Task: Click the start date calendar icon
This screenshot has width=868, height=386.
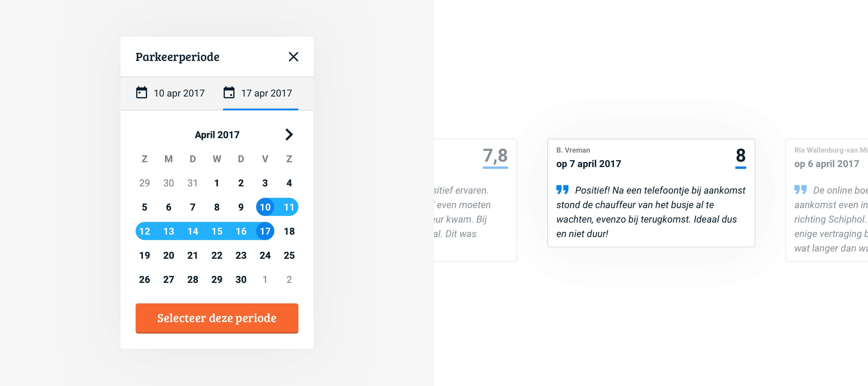Action: coord(142,92)
